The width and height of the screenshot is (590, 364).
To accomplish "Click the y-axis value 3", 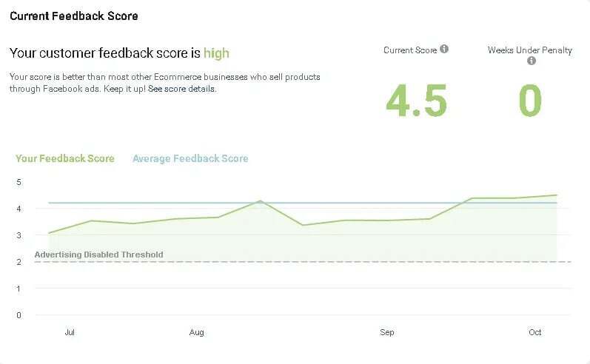I will (19, 235).
